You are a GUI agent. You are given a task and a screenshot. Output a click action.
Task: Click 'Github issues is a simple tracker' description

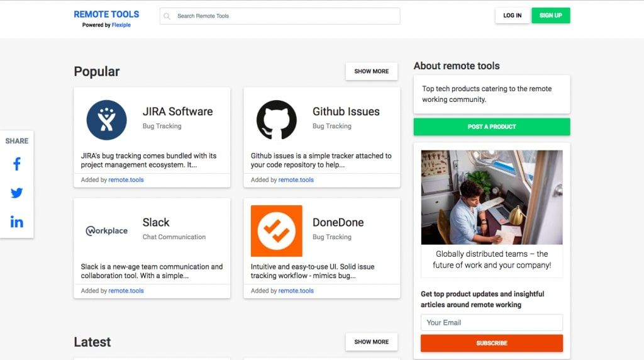tap(321, 160)
